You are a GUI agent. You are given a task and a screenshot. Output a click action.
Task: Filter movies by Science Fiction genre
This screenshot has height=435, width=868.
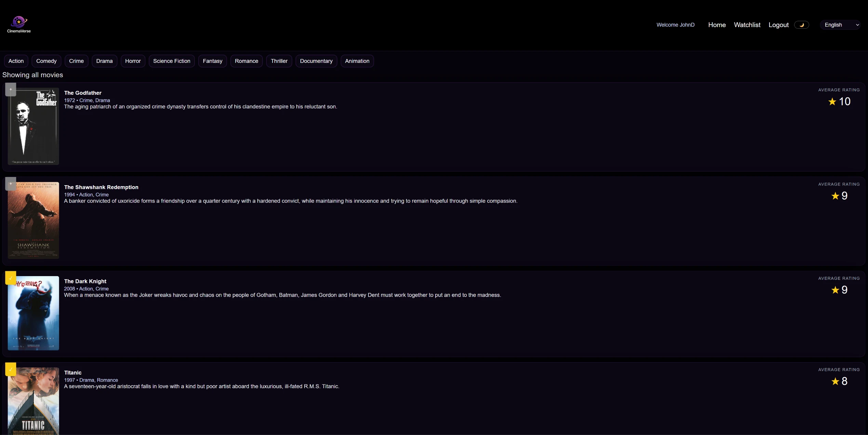tap(172, 61)
